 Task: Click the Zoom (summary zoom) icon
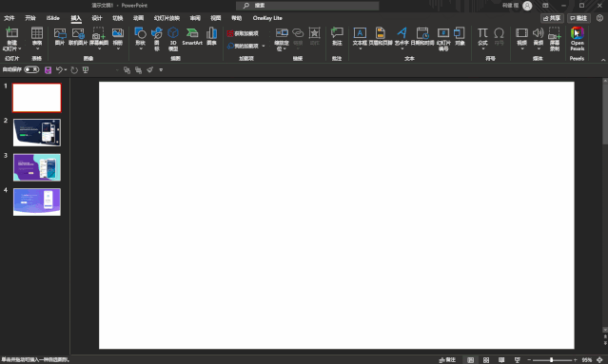(x=282, y=33)
